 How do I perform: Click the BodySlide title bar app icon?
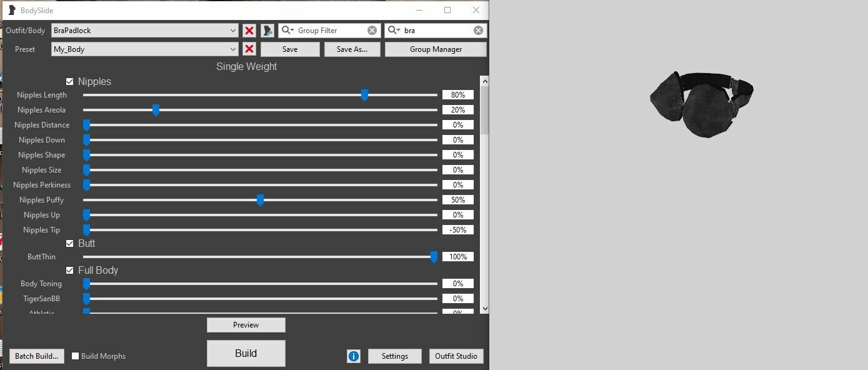tap(11, 10)
